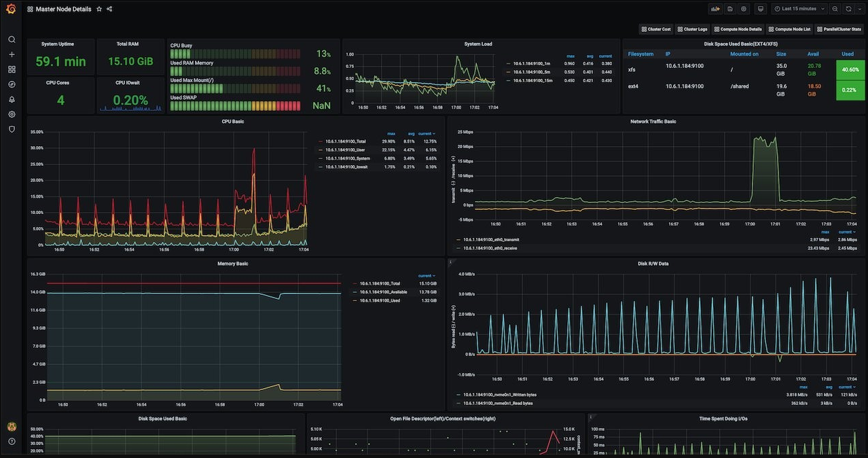
Task: Star the Master Node Details dashboard
Action: coord(99,9)
